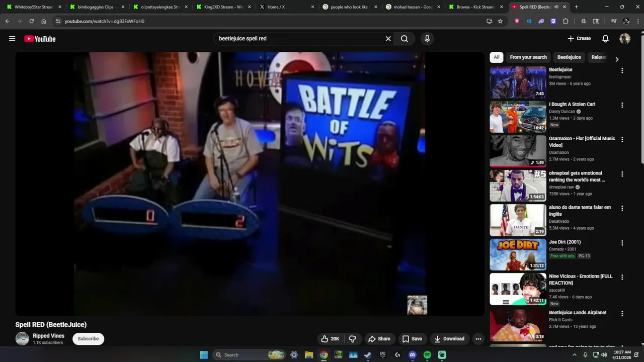Open Joe Dirt (2001) thumbnail
Viewport: 644px width, 362px height.
518,254
